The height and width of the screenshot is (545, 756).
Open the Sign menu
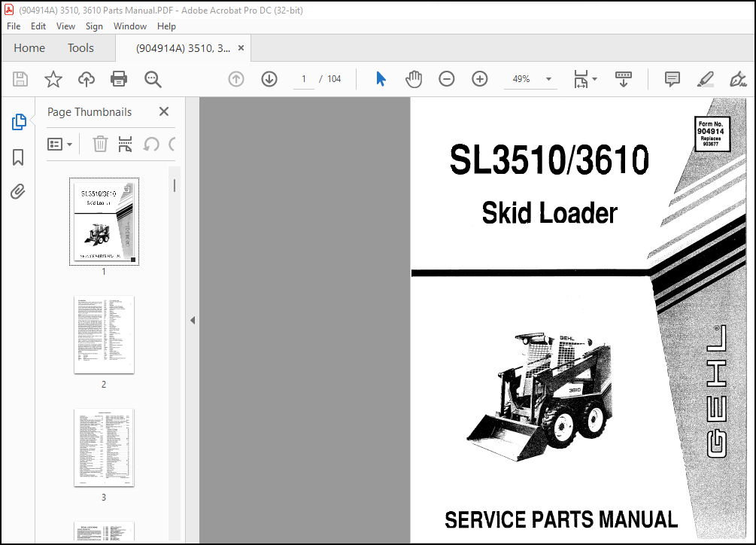click(94, 26)
